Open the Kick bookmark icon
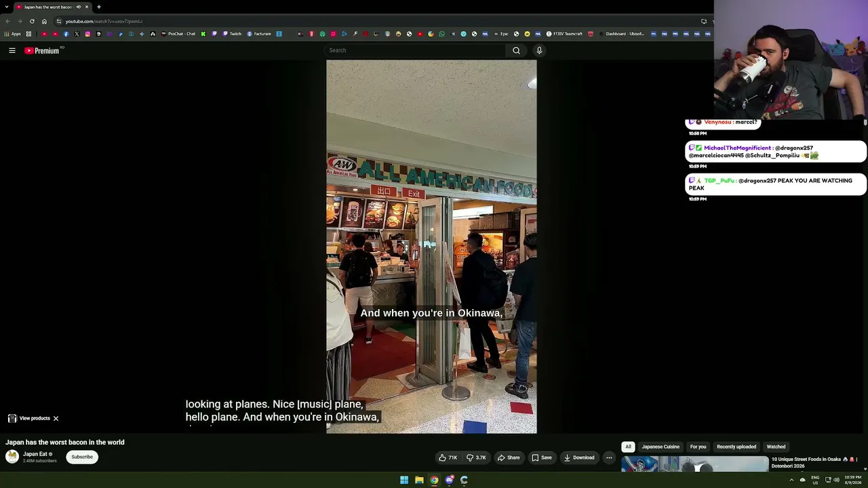This screenshot has width=868, height=488. (x=203, y=34)
